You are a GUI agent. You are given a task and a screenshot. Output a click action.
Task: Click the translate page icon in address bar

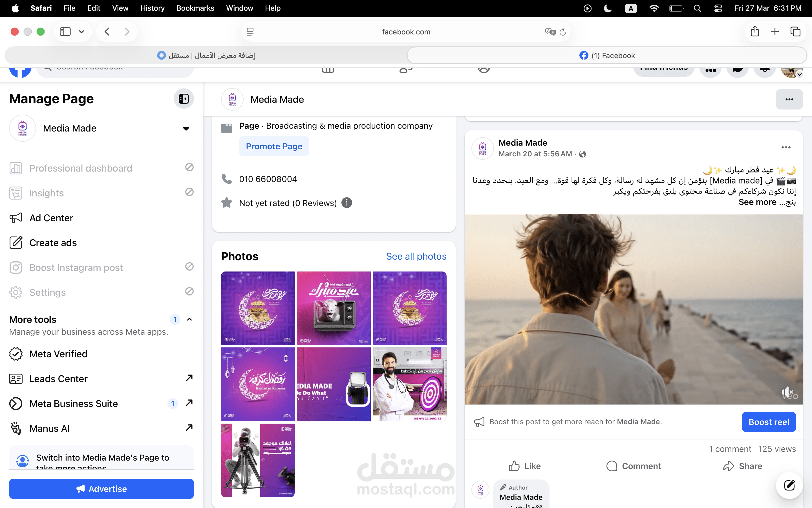click(550, 32)
